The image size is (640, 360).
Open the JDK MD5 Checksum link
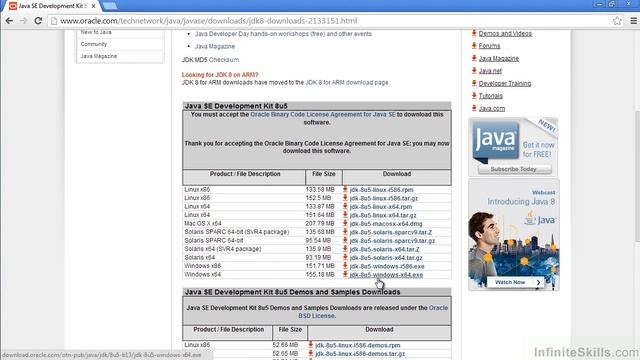(224, 60)
